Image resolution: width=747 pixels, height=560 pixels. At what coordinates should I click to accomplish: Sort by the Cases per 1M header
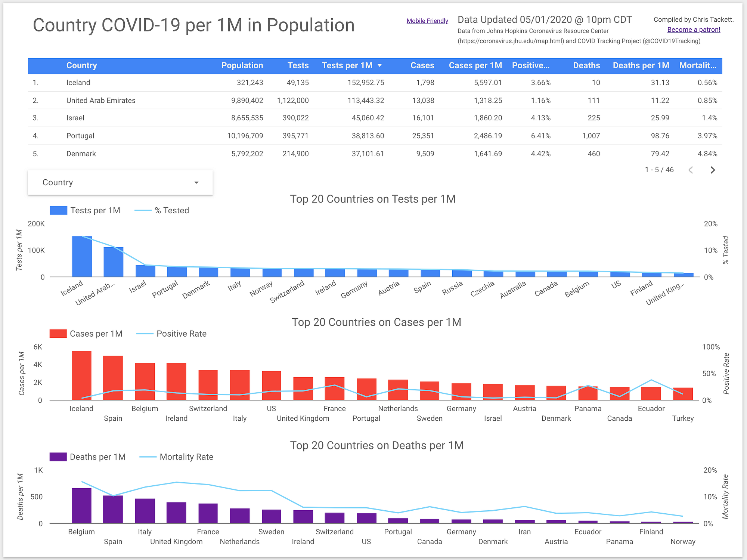tap(475, 66)
